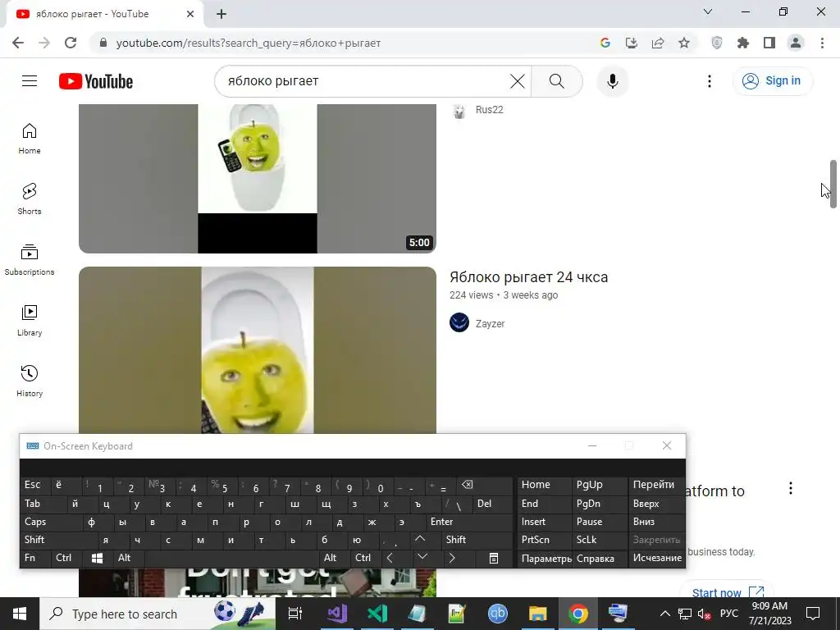Click the address bar URL
840x630 pixels.
click(x=248, y=43)
